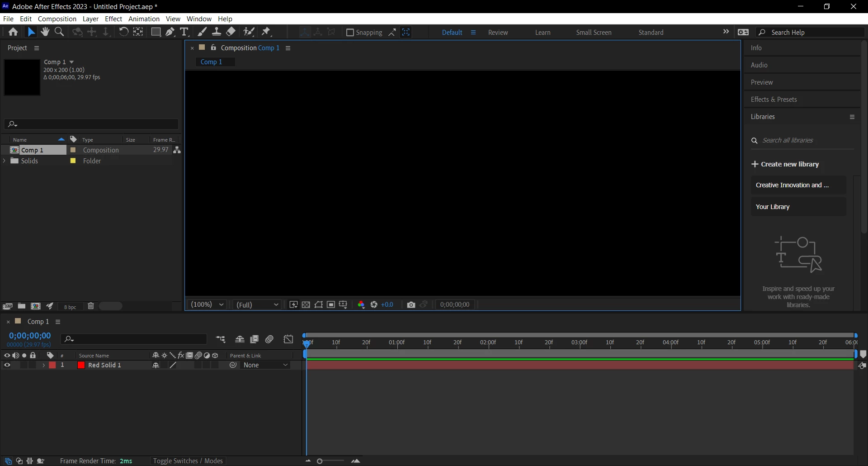
Task: Open the Animation menu
Action: pyautogui.click(x=144, y=19)
